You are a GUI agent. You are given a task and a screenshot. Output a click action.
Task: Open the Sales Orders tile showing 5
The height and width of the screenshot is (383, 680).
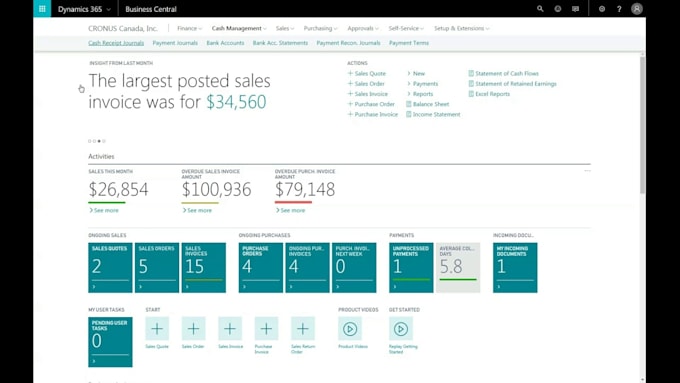[x=157, y=268]
